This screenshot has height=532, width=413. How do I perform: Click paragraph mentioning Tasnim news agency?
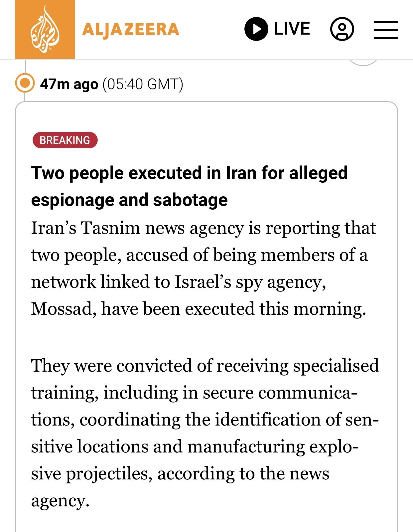click(204, 268)
